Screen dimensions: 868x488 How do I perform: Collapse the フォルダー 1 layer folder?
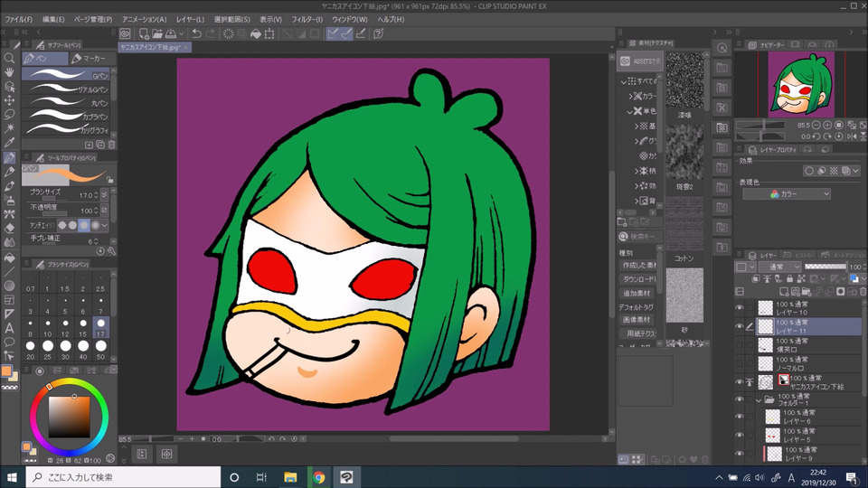(759, 400)
